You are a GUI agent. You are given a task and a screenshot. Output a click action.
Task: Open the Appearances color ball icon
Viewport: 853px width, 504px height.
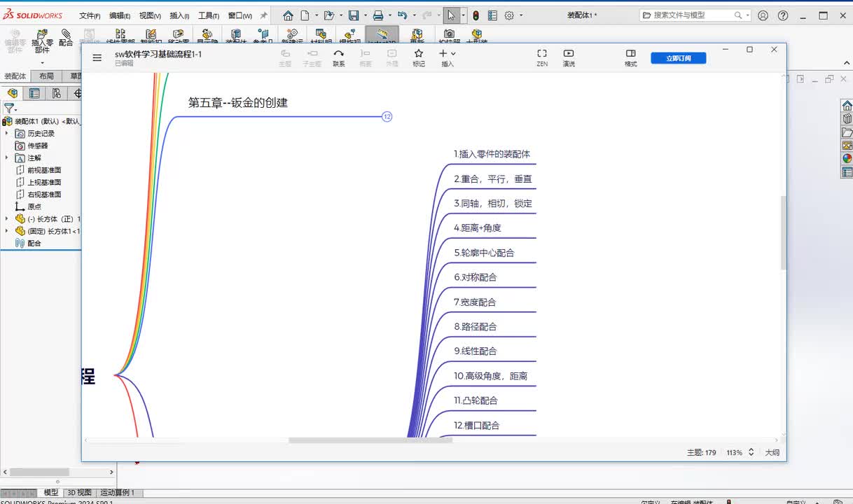(x=847, y=158)
